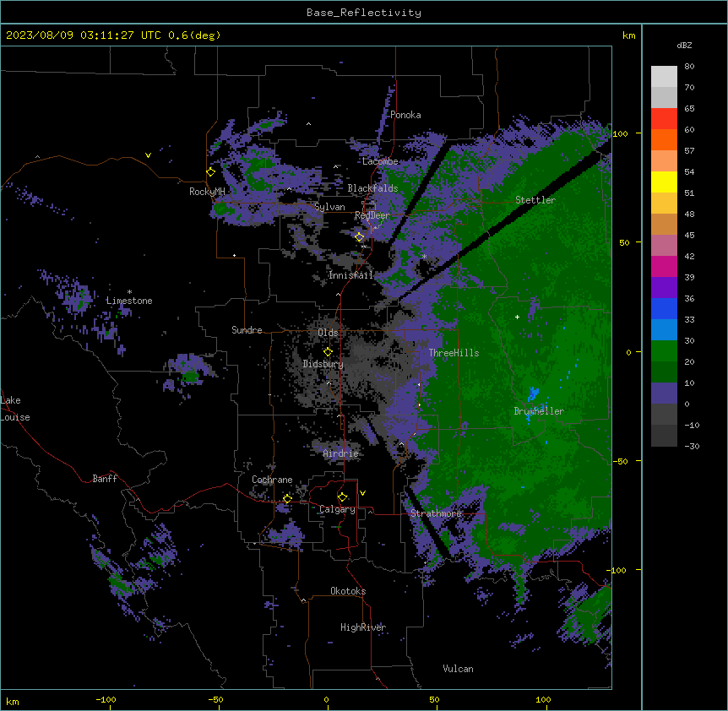Image resolution: width=728 pixels, height=711 pixels.
Task: Click the Lake Louise label
Action: tap(15, 409)
